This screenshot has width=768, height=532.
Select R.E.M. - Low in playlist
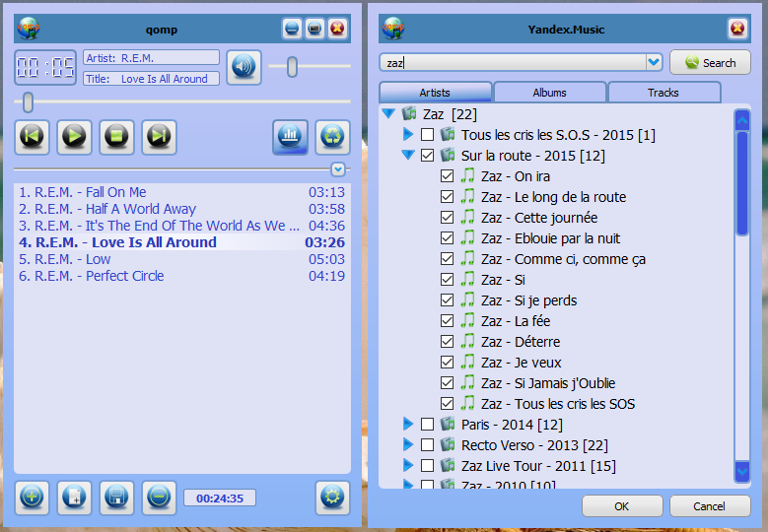coord(181,259)
